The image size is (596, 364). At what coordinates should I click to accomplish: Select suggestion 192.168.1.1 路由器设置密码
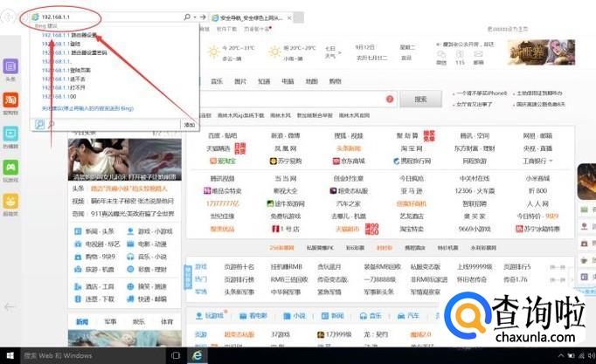(74, 52)
